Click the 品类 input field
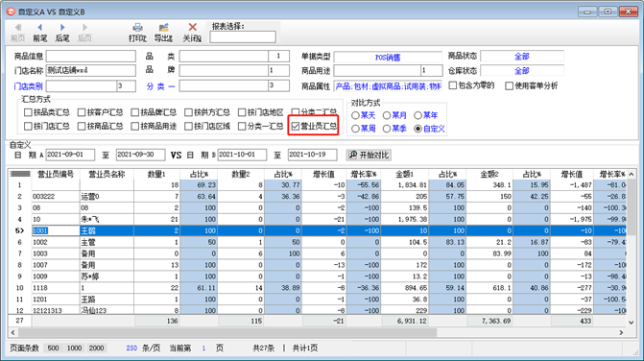The height and width of the screenshot is (361, 644). tap(224, 56)
